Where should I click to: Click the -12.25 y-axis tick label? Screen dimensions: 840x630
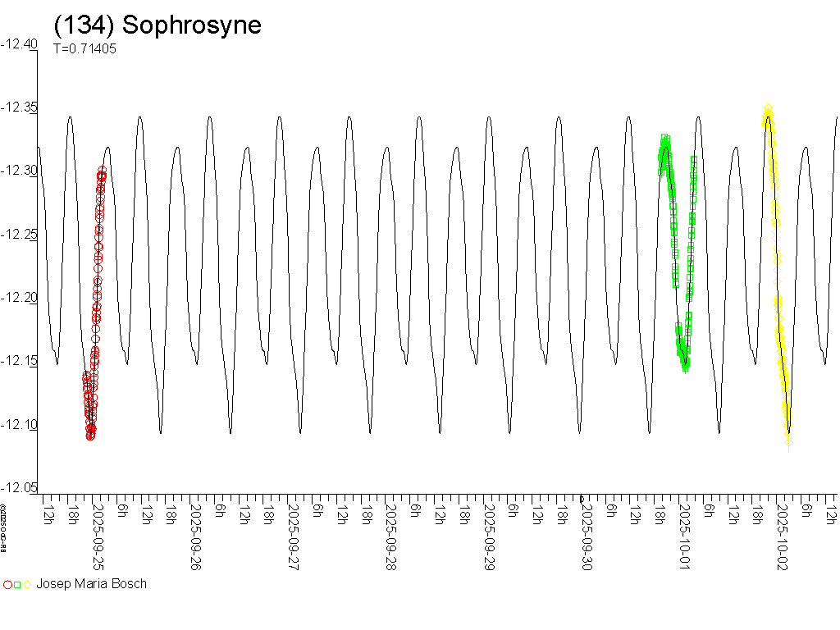19,235
